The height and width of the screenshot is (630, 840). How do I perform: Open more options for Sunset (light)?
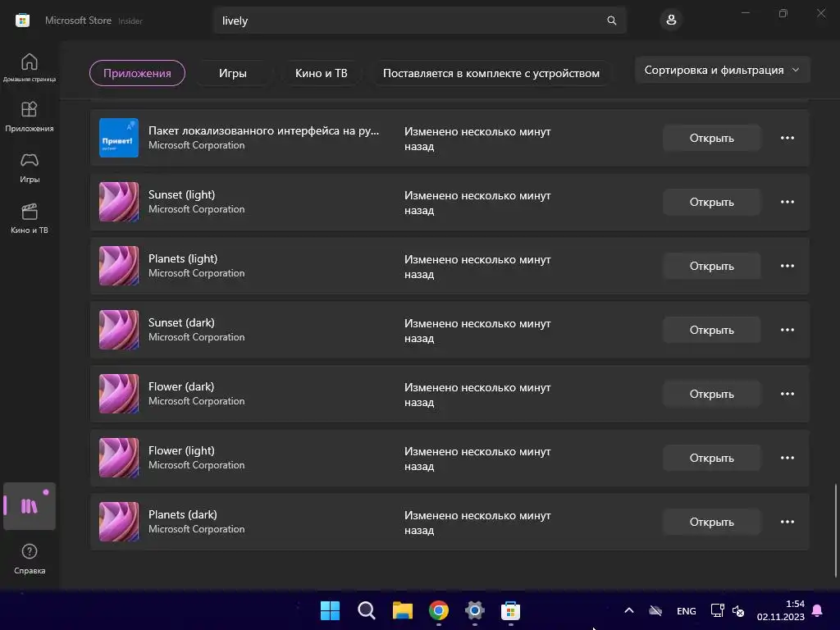787,202
